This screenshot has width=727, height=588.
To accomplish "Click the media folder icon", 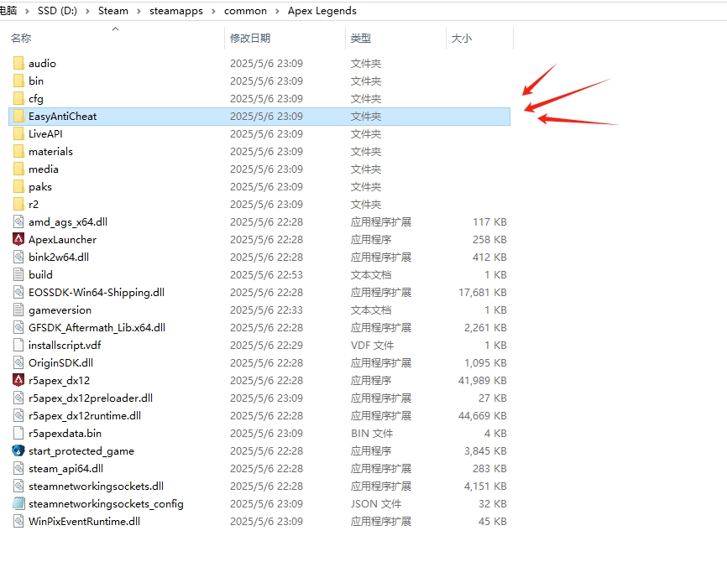I will tap(18, 169).
